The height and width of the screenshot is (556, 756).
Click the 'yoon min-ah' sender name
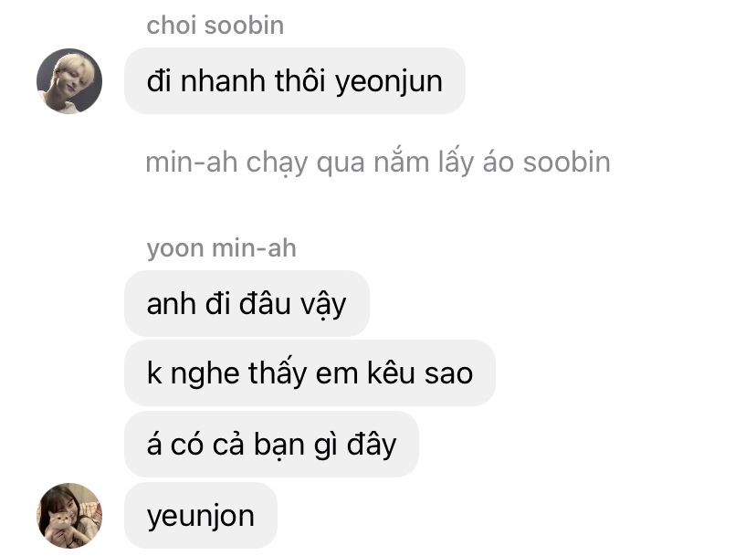point(221,249)
